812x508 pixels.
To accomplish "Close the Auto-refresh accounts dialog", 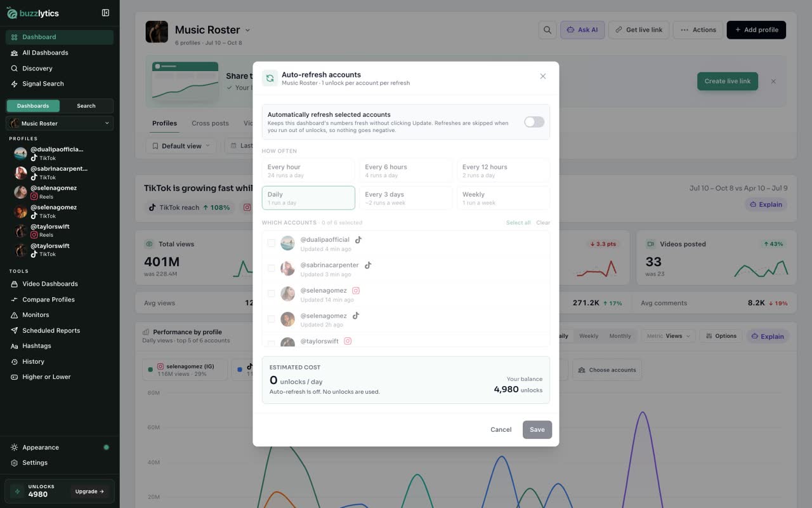I will (543, 76).
